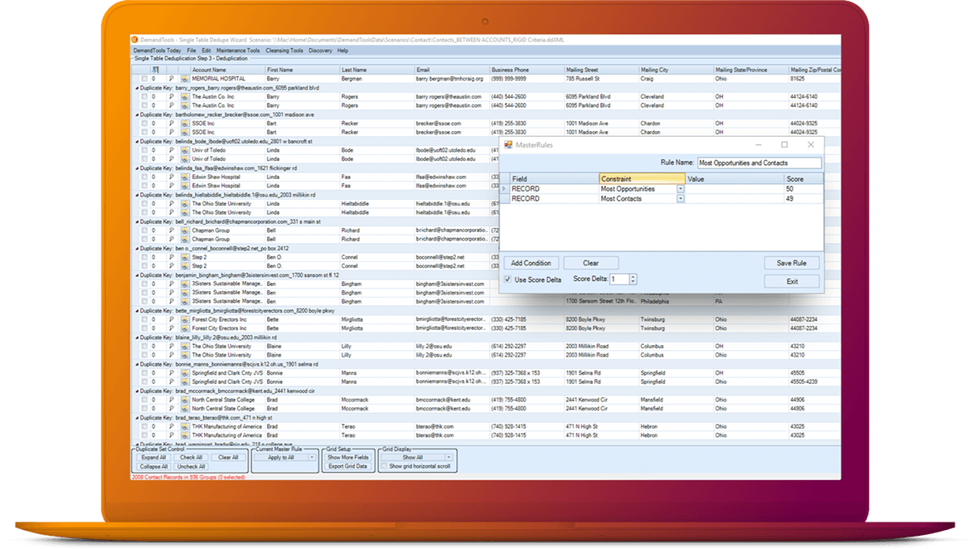Screen dimensions: 980x549
Task: Open the Most Contacts constraint dropdown
Action: pos(681,199)
